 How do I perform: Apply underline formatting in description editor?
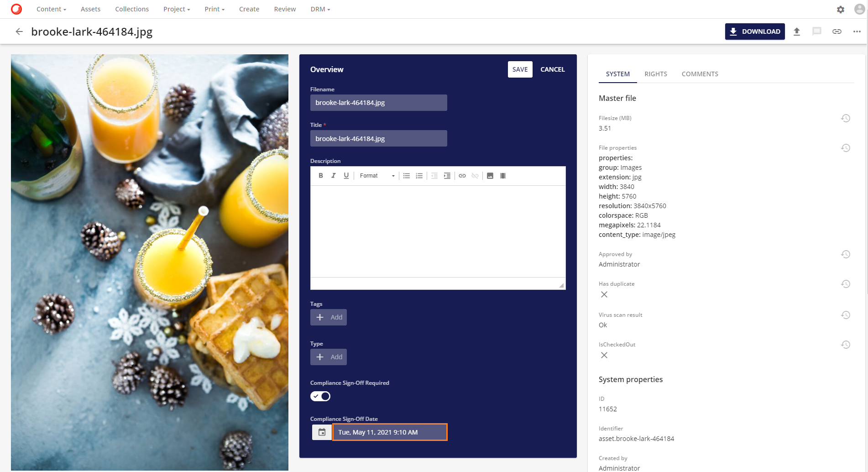click(346, 176)
